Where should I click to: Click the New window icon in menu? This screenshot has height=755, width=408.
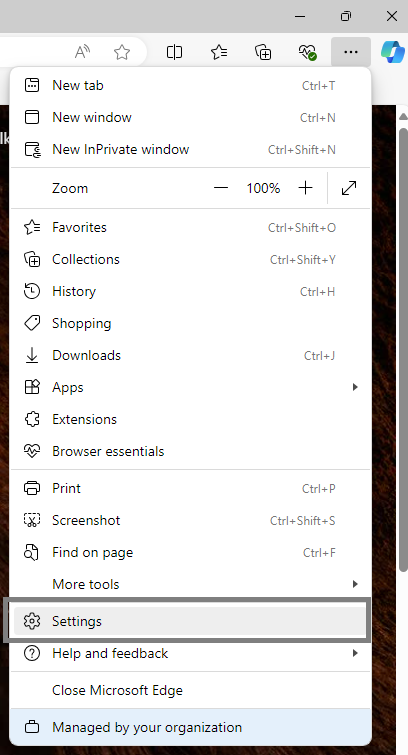coord(32,117)
